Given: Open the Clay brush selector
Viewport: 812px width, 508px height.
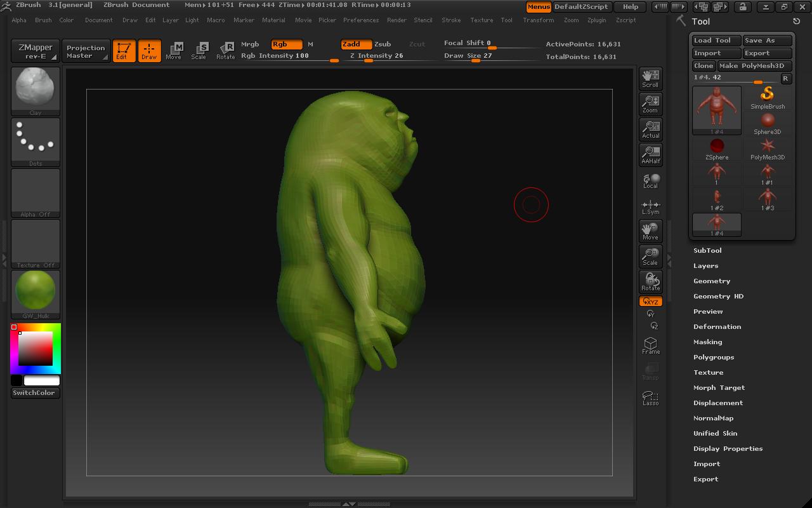Looking at the screenshot, I should coord(36,91).
